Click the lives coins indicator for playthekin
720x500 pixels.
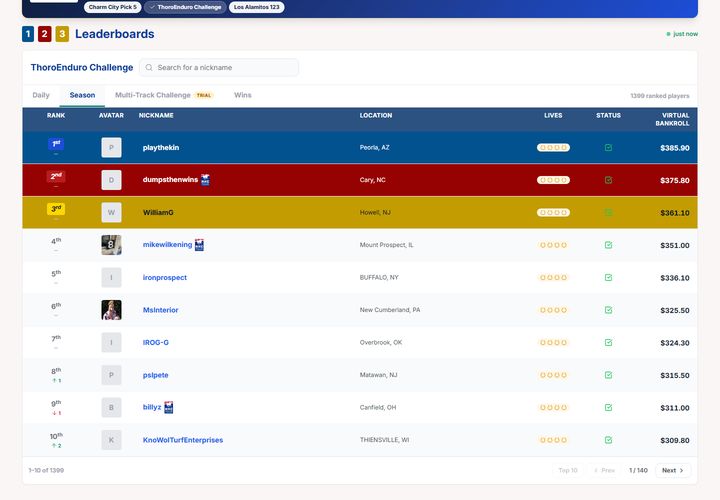pos(553,147)
